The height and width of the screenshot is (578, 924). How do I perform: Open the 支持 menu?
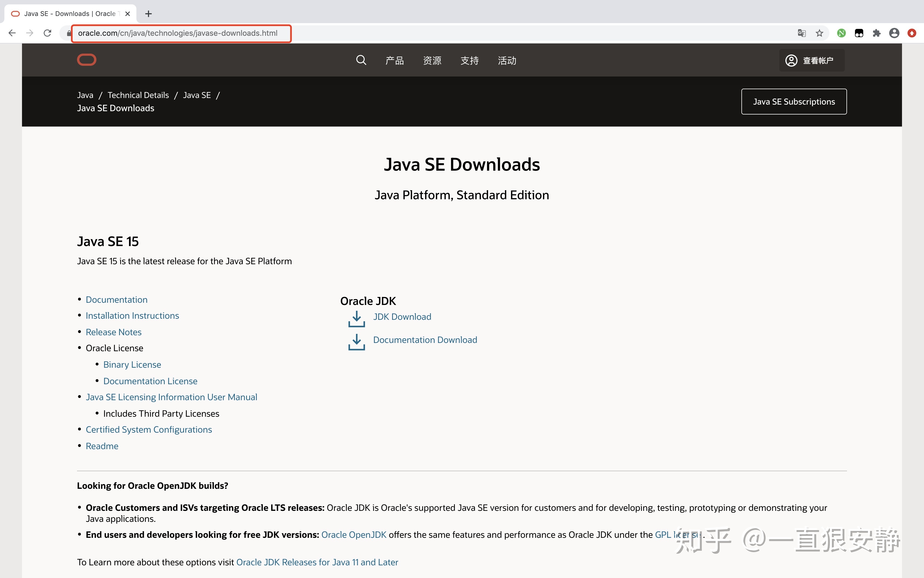tap(470, 60)
